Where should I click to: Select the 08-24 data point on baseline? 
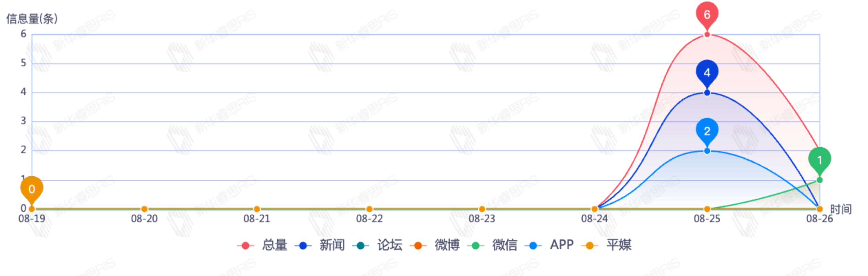coord(595,209)
